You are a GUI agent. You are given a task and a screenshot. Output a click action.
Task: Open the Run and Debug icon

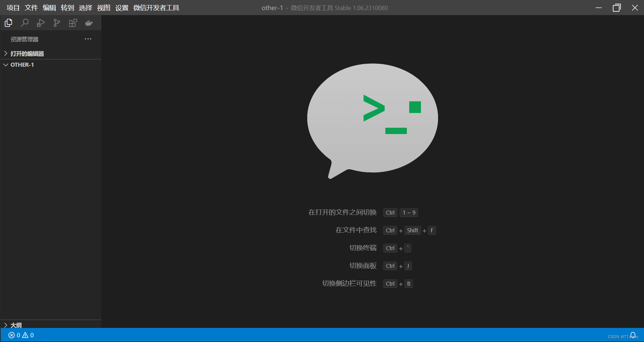41,23
